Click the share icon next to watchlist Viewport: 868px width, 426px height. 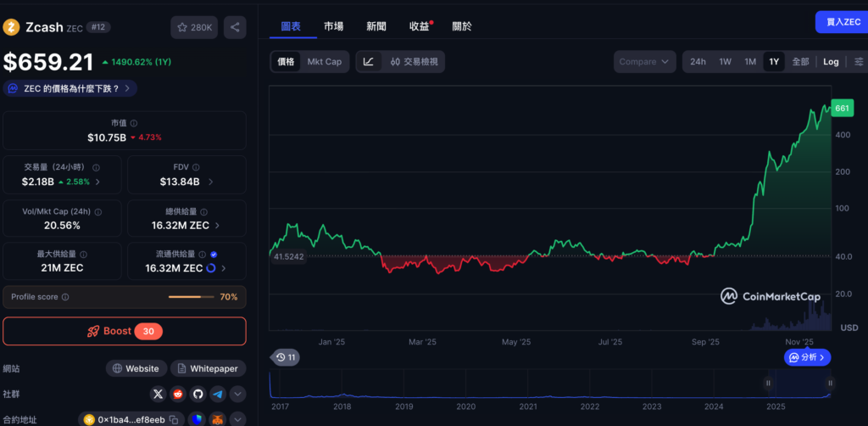[235, 27]
